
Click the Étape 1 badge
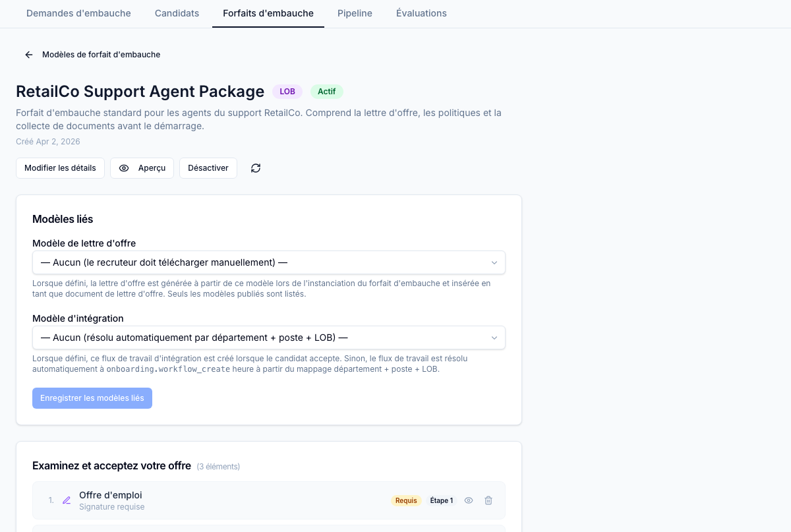pos(442,500)
